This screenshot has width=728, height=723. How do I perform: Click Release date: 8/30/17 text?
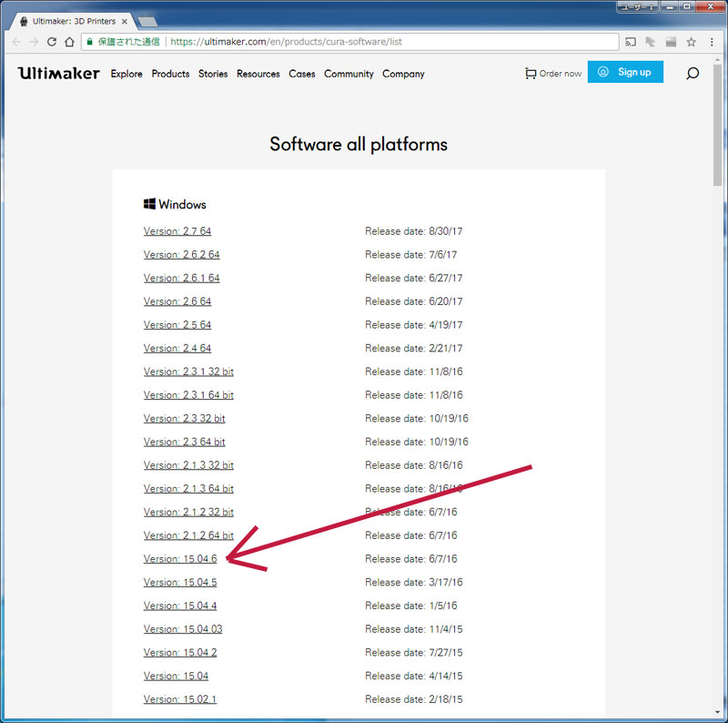click(414, 231)
